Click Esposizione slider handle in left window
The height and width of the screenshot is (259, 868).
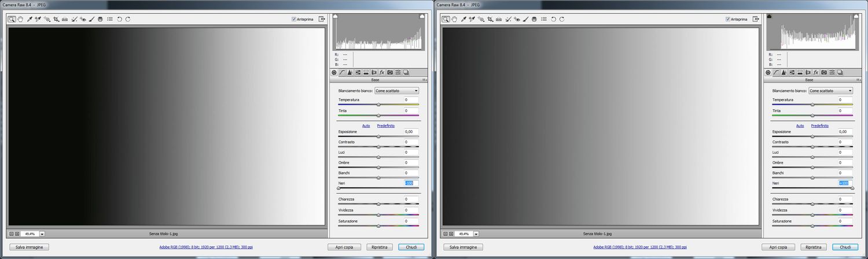378,136
